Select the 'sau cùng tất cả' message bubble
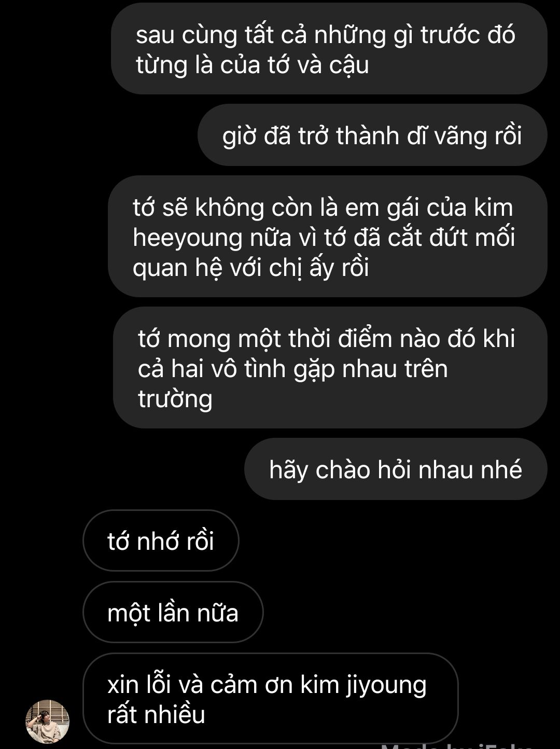This screenshot has height=749, width=560. 329,48
